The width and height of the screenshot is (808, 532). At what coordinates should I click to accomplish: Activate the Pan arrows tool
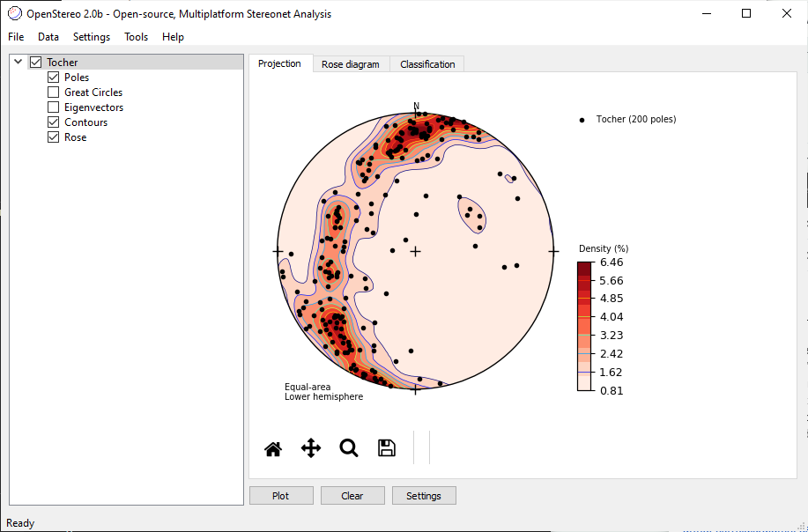(x=311, y=448)
